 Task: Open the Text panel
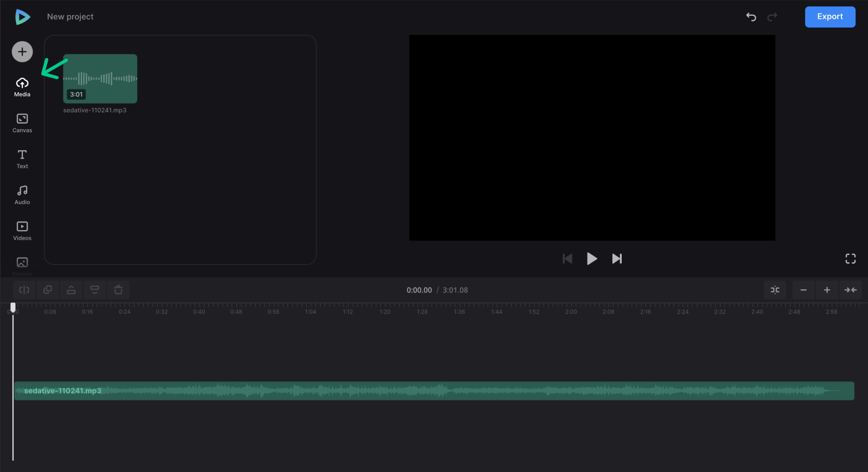click(22, 159)
